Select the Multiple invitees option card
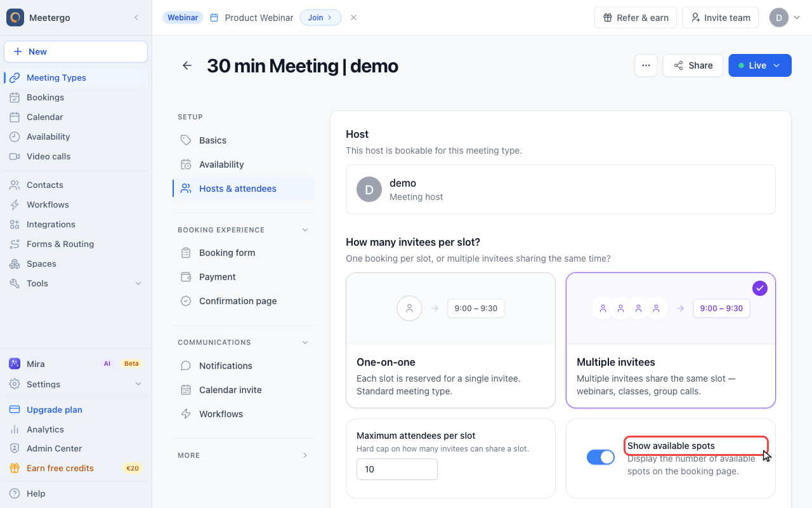The image size is (812, 508). [x=671, y=340]
